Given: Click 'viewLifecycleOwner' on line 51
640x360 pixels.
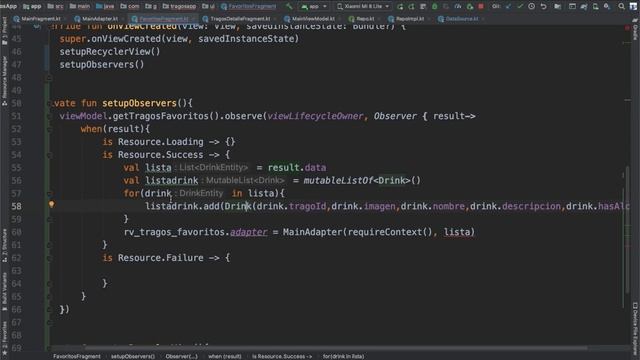Looking at the screenshot, I should click(315, 116).
